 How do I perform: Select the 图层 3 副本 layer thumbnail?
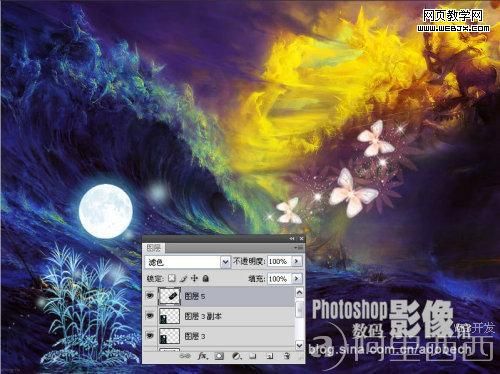tap(169, 316)
